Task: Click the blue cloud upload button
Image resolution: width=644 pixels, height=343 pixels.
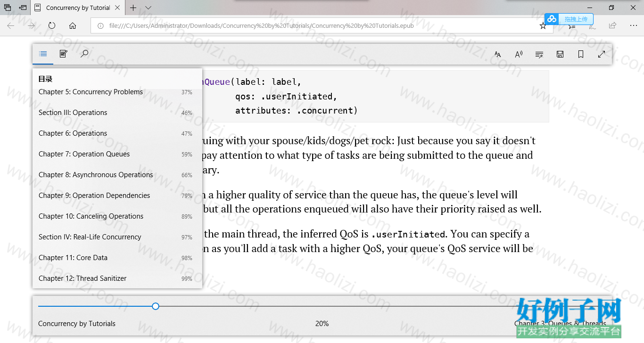Action: (569, 19)
